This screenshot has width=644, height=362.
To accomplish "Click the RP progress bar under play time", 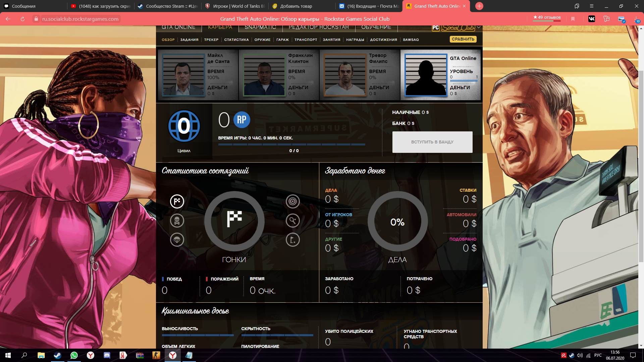I will 291,144.
